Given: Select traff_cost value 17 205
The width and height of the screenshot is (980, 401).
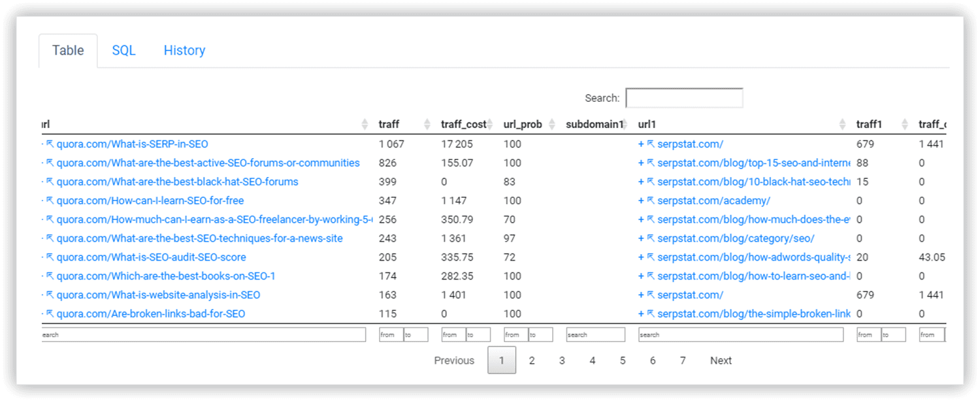Looking at the screenshot, I should 457,144.
